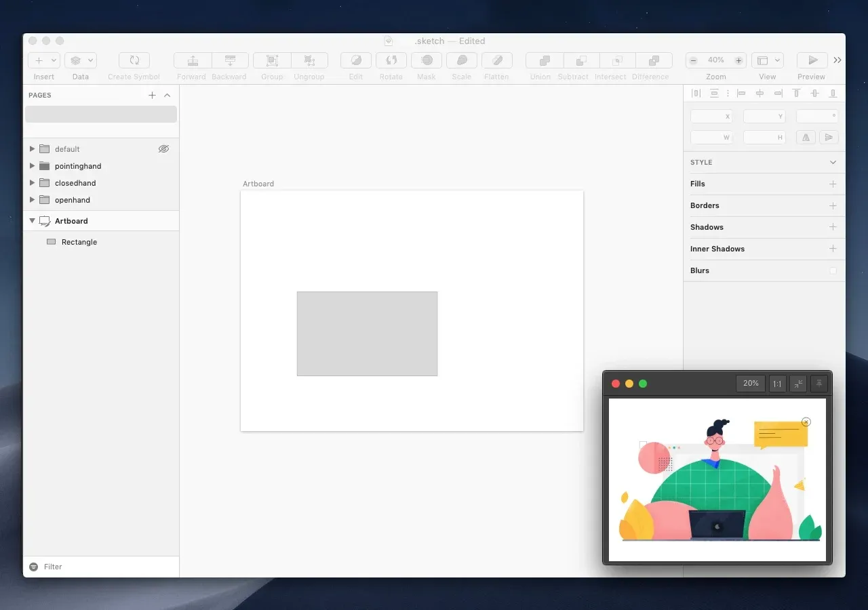This screenshot has width=868, height=610.
Task: Expand the default folder
Action: [32, 148]
